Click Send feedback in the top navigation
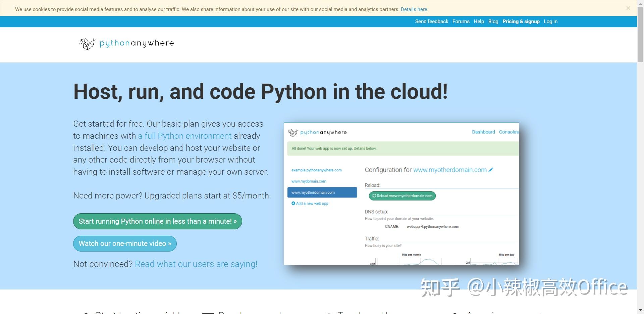The width and height of the screenshot is (644, 314). tap(431, 21)
